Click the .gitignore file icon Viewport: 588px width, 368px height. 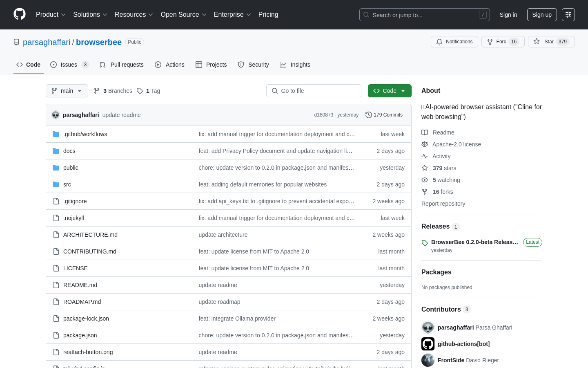[x=56, y=201]
